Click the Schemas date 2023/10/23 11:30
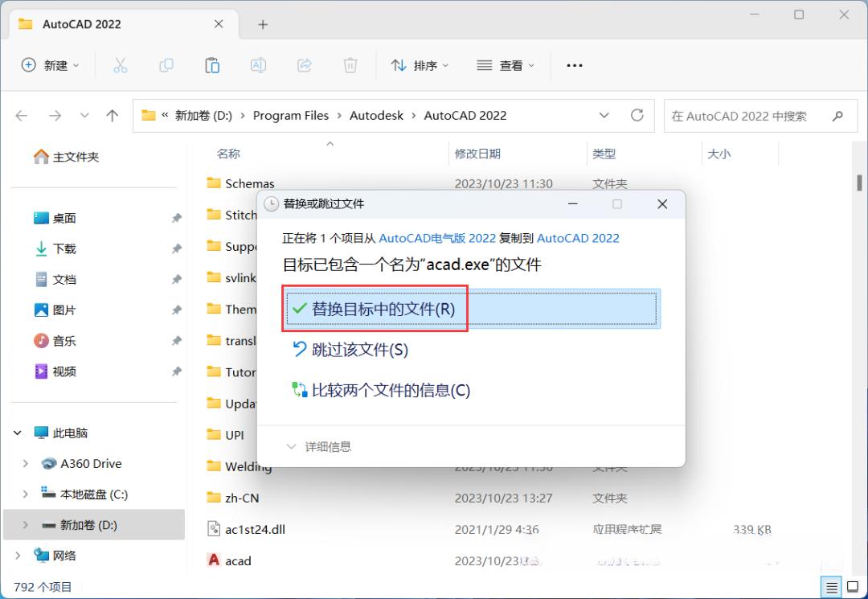Screen dimensions: 868x599 point(503,183)
